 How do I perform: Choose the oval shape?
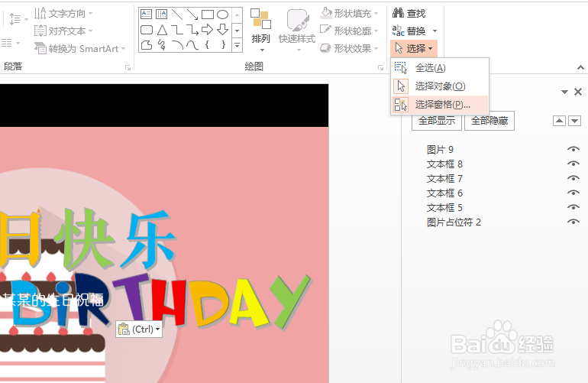tap(223, 15)
